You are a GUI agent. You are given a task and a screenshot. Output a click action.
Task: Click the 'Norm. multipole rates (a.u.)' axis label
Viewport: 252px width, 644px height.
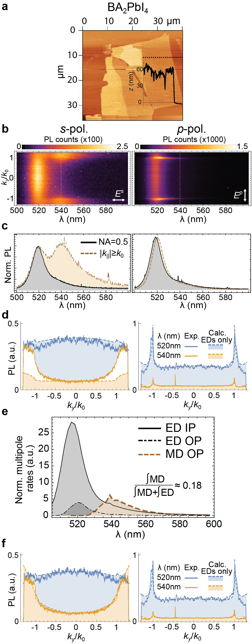[x=24, y=470]
